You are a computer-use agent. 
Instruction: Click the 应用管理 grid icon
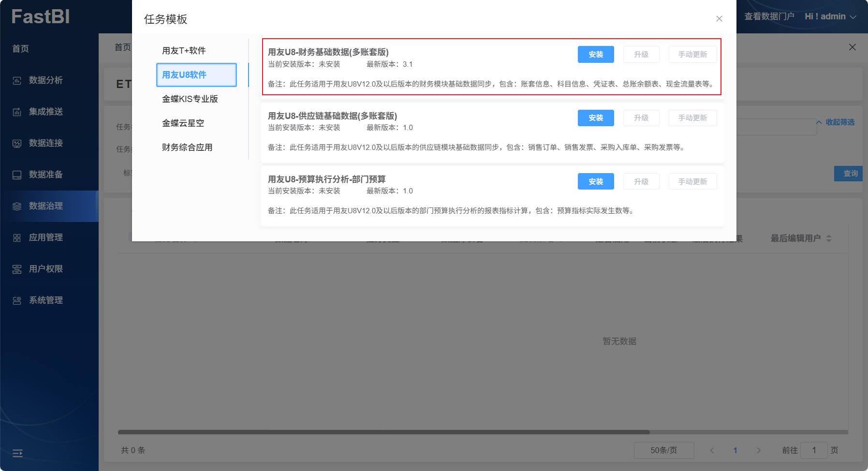click(x=17, y=238)
